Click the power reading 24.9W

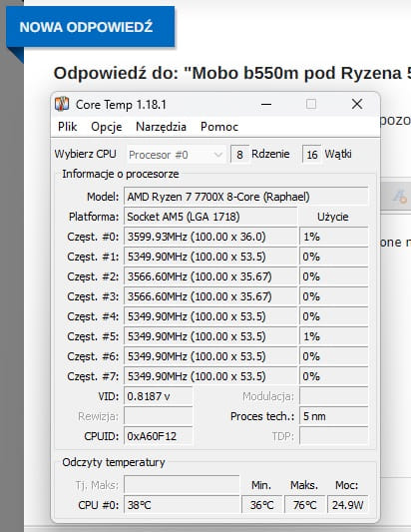(347, 505)
